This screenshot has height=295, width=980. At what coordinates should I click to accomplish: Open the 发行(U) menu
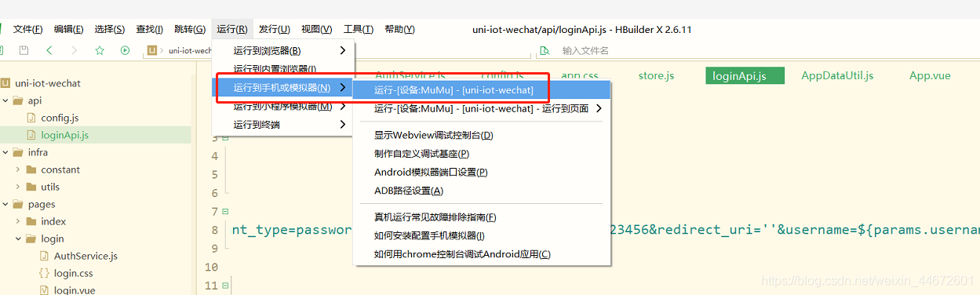(275, 29)
